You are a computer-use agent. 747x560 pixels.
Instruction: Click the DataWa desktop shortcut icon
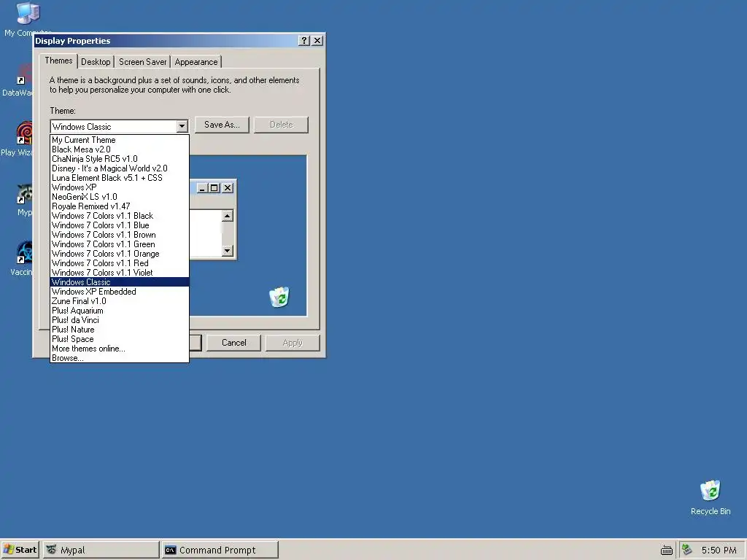tap(23, 75)
